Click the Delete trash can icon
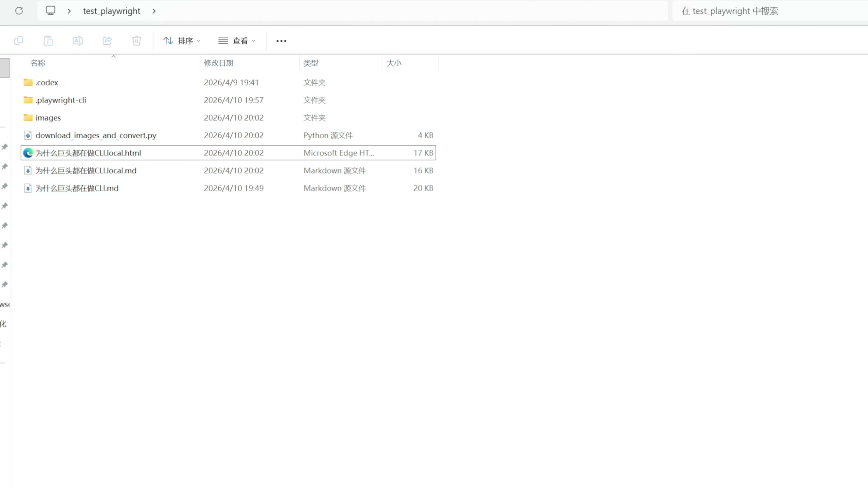The width and height of the screenshot is (868, 488). click(137, 41)
